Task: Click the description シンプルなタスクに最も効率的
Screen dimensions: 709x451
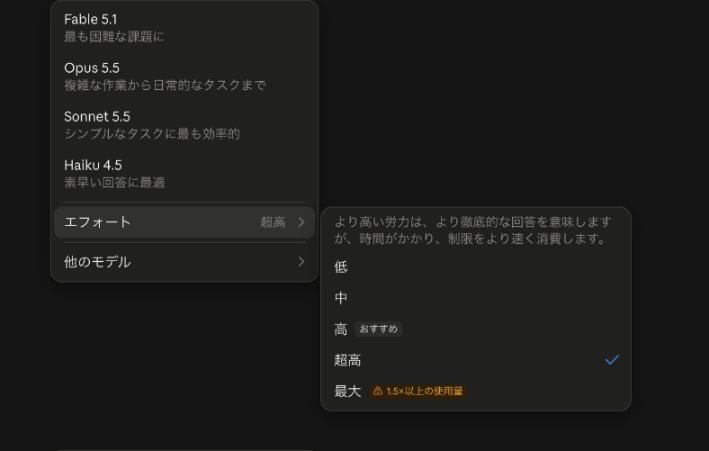Action: [x=152, y=134]
